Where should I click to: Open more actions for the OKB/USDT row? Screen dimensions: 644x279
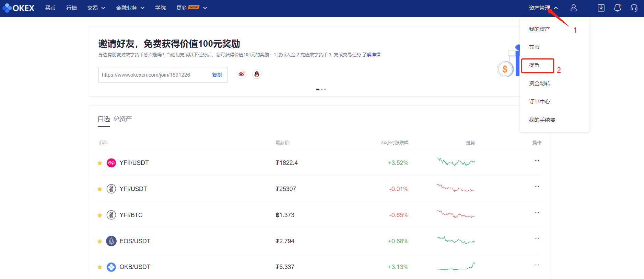pos(537,265)
